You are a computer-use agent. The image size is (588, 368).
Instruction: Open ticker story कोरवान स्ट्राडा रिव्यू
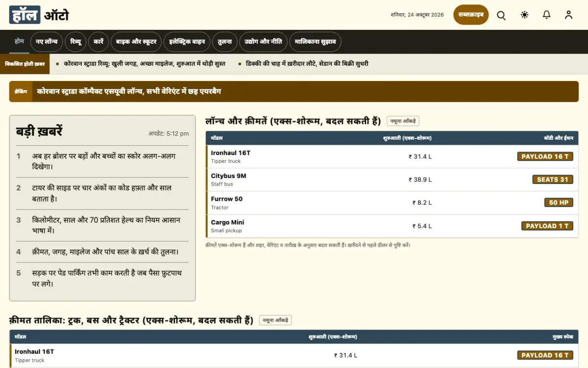(145, 64)
